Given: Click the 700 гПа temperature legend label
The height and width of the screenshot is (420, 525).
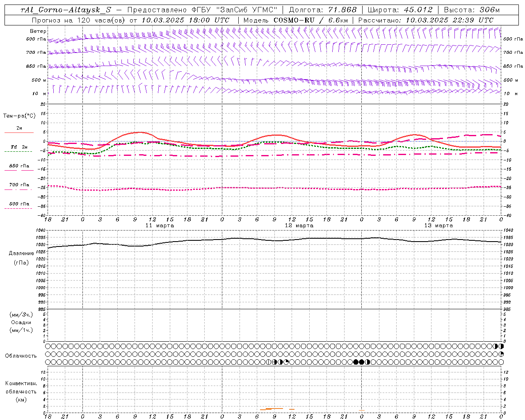Looking at the screenshot, I should [19, 185].
